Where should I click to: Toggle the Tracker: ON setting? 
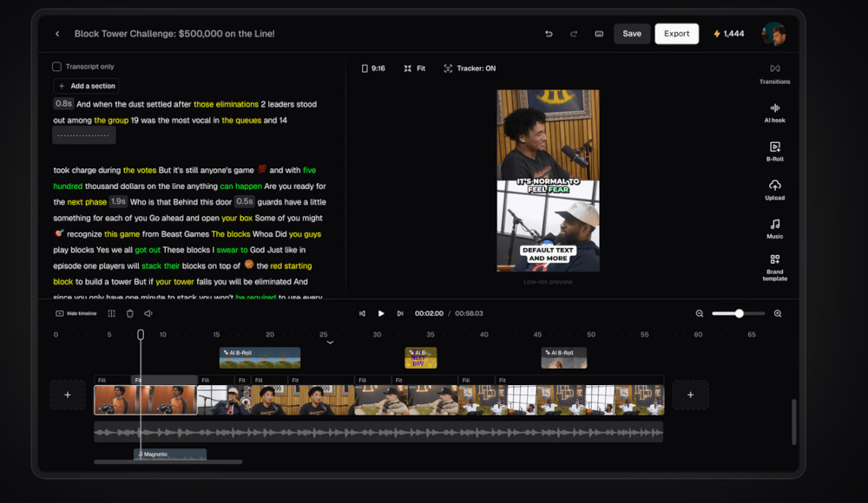tap(470, 69)
